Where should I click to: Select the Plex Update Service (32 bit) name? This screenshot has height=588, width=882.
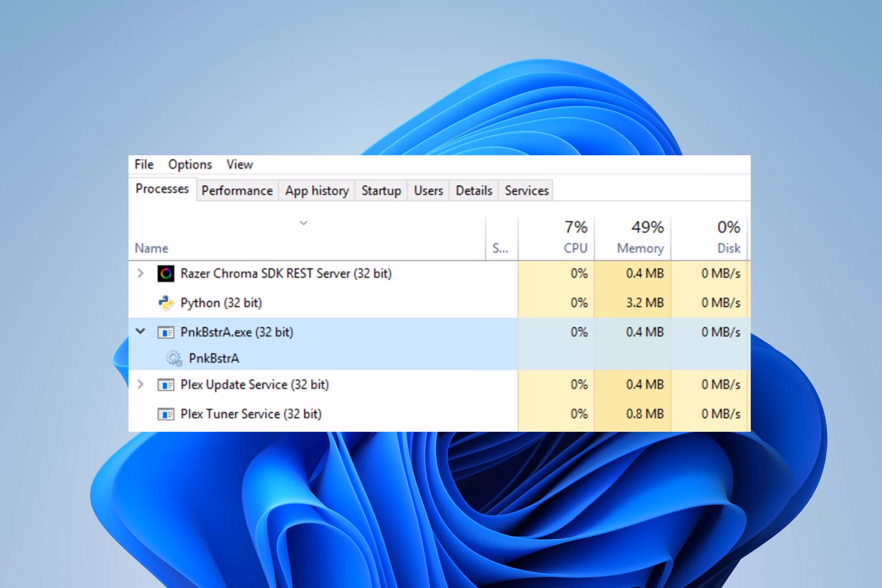coord(254,384)
